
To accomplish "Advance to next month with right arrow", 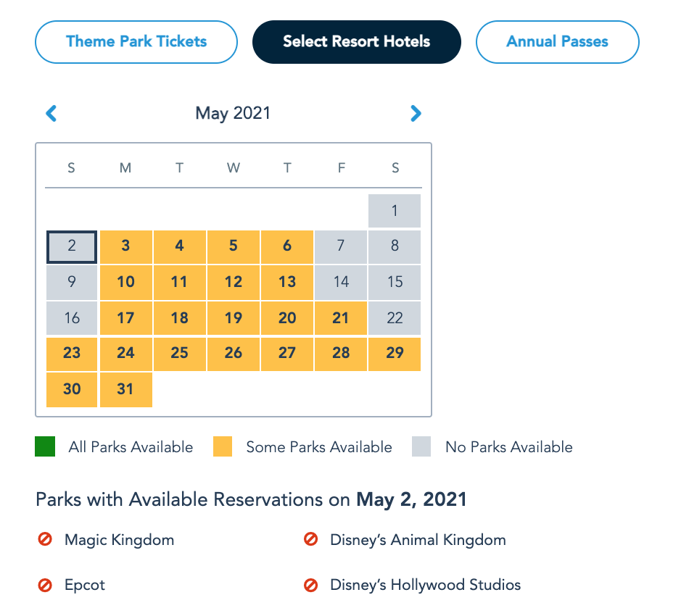I will (x=416, y=113).
